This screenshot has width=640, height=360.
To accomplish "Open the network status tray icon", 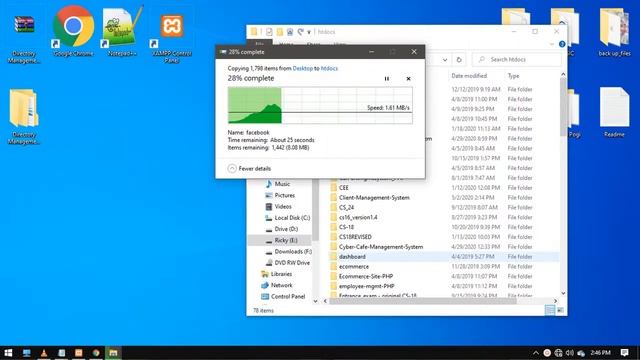I will [558, 353].
